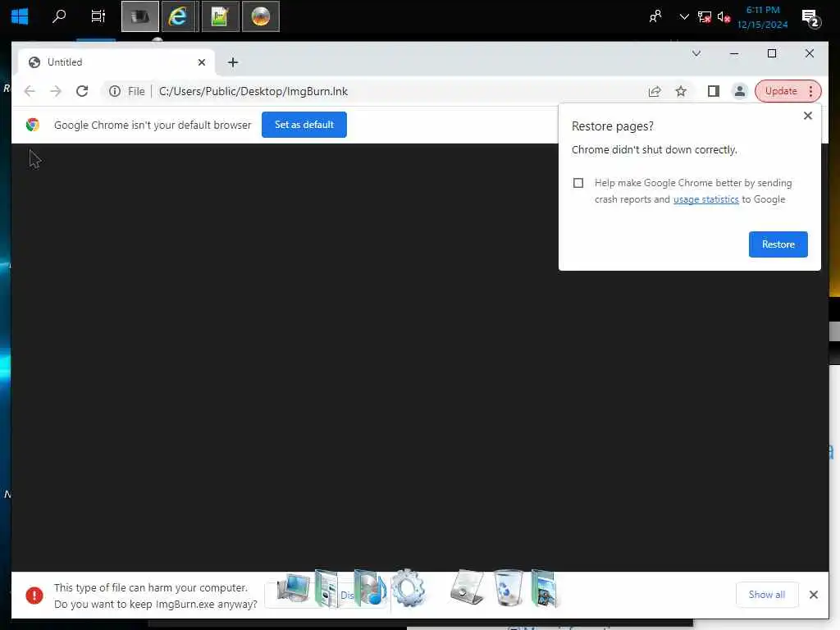Viewport: 840px width, 630px height.
Task: Open Task View on the taskbar
Action: 98,16
